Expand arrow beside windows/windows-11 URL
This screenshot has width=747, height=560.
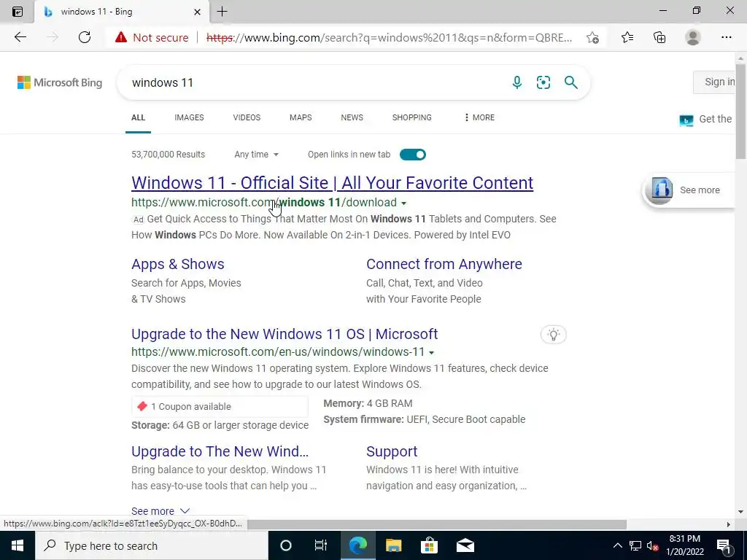click(x=432, y=353)
